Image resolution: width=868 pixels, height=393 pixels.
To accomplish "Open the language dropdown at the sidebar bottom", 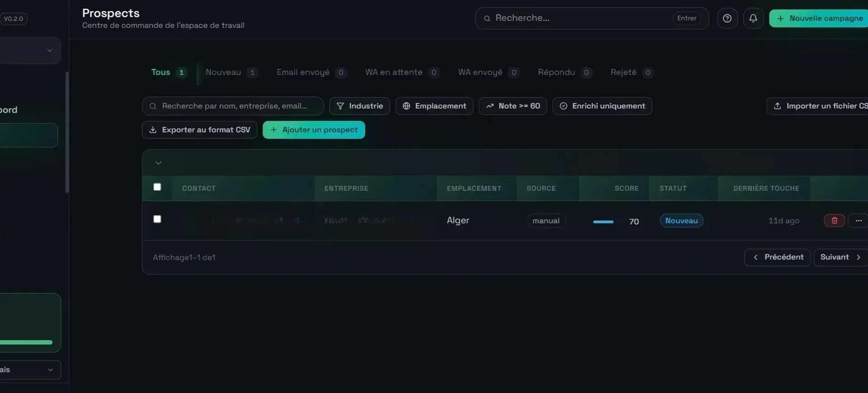I will pyautogui.click(x=30, y=370).
